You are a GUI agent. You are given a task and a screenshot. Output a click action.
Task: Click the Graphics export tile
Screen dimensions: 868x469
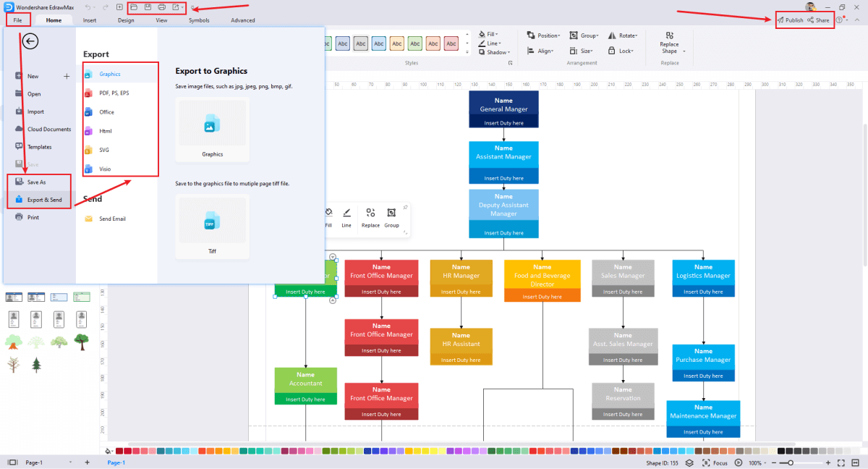click(x=212, y=129)
